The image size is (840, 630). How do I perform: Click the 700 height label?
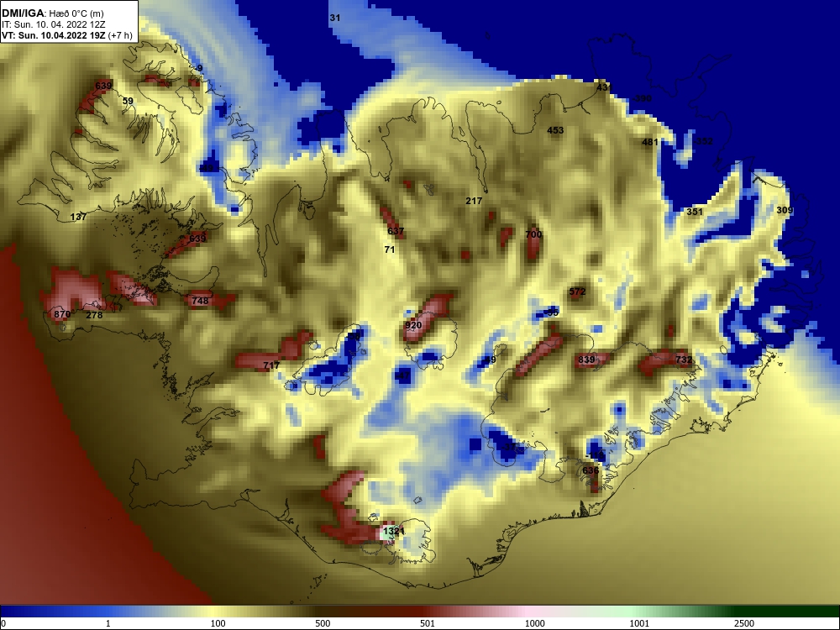click(x=533, y=234)
